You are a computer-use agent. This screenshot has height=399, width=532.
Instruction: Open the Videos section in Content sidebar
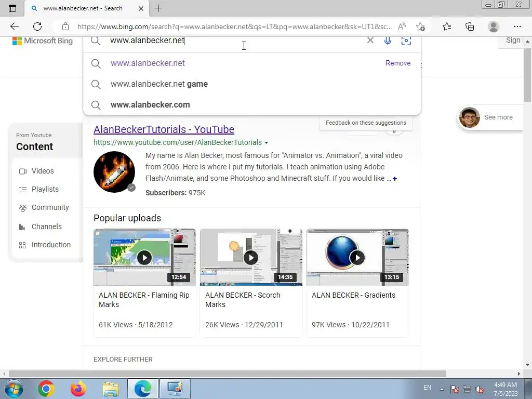[43, 171]
